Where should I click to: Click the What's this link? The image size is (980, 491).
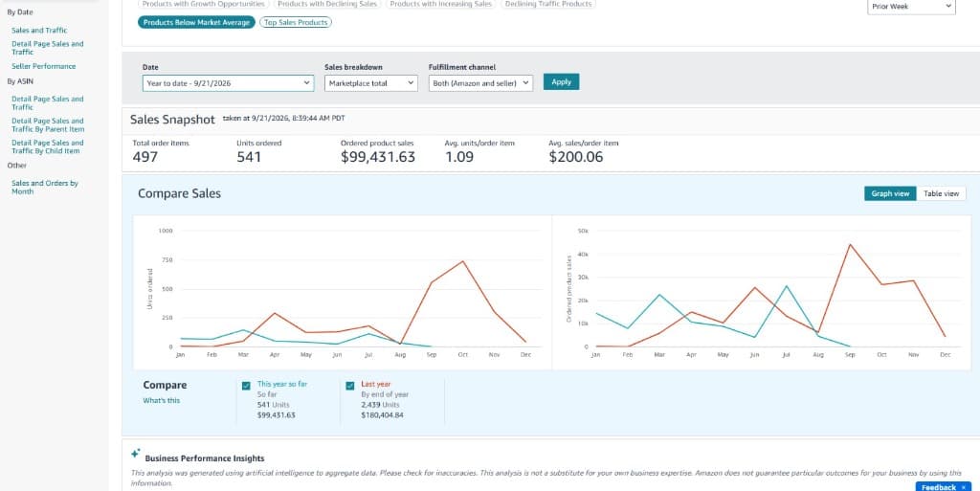161,400
